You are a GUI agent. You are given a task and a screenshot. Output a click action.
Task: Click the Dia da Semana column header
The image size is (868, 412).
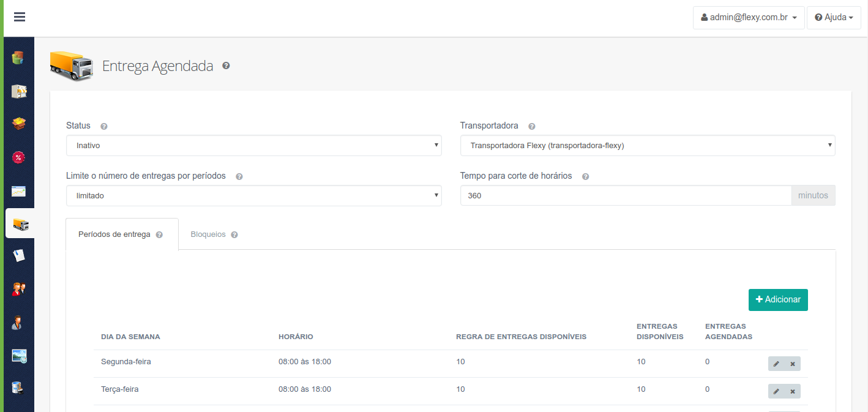click(130, 337)
